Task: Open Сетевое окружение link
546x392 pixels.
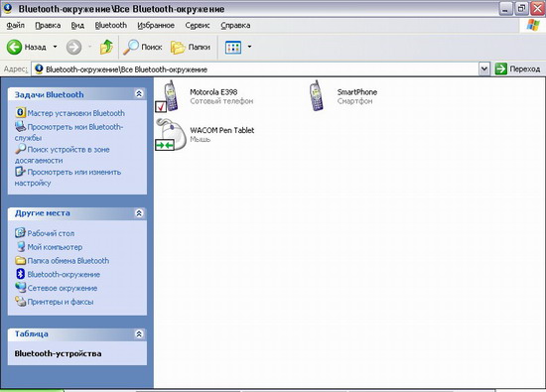Action: click(63, 288)
